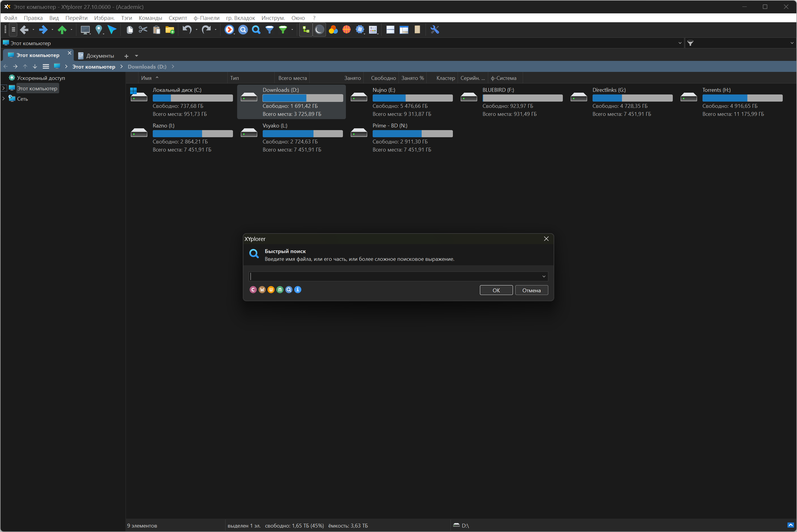
Task: Click the usage bar of Vsyako (L:)
Action: click(303, 134)
